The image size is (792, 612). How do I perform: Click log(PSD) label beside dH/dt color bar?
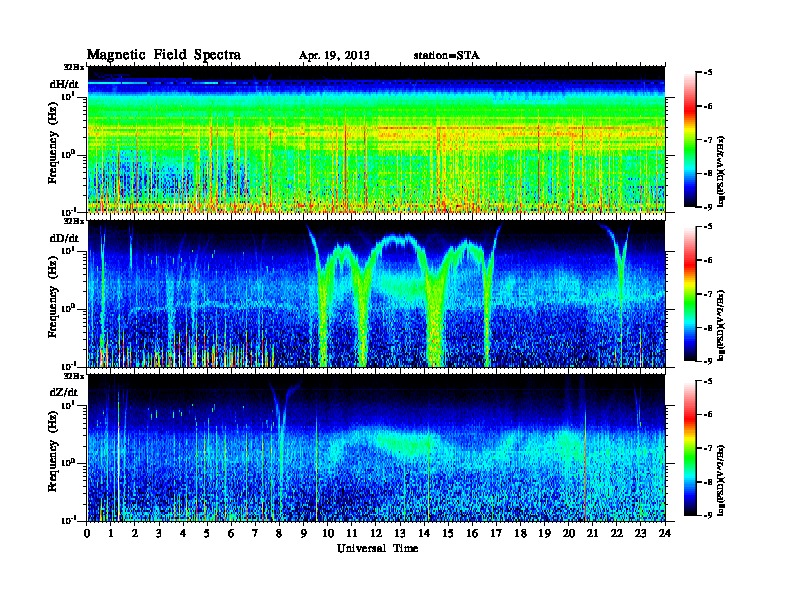(721, 171)
